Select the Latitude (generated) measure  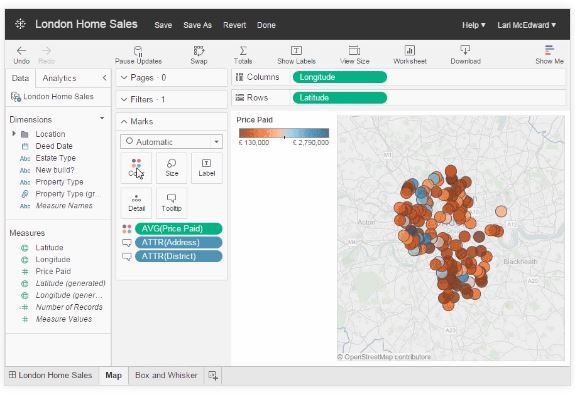(x=70, y=283)
